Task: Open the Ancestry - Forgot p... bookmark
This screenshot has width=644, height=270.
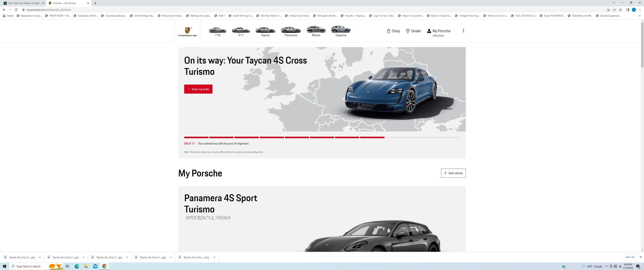Action: (x=353, y=16)
